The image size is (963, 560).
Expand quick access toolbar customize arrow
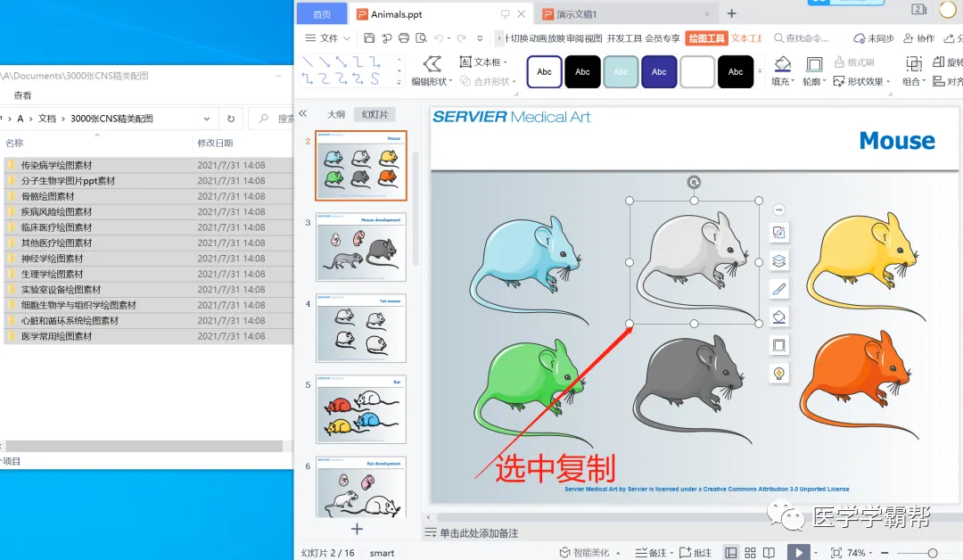(480, 38)
